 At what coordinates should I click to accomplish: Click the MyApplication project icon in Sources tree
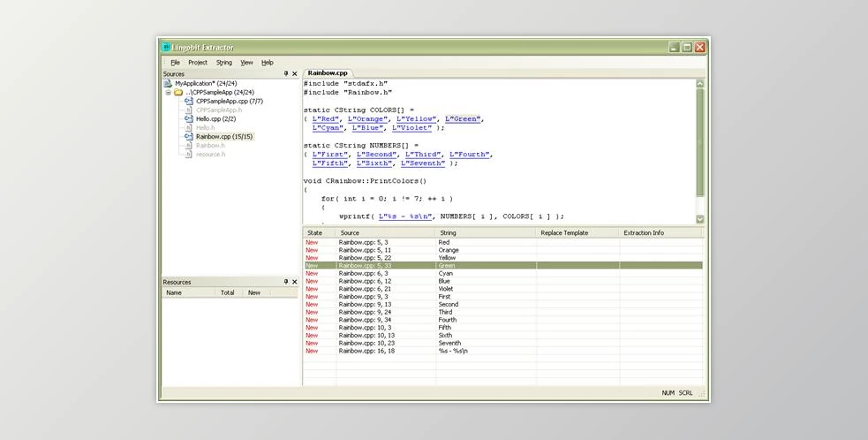click(x=168, y=83)
